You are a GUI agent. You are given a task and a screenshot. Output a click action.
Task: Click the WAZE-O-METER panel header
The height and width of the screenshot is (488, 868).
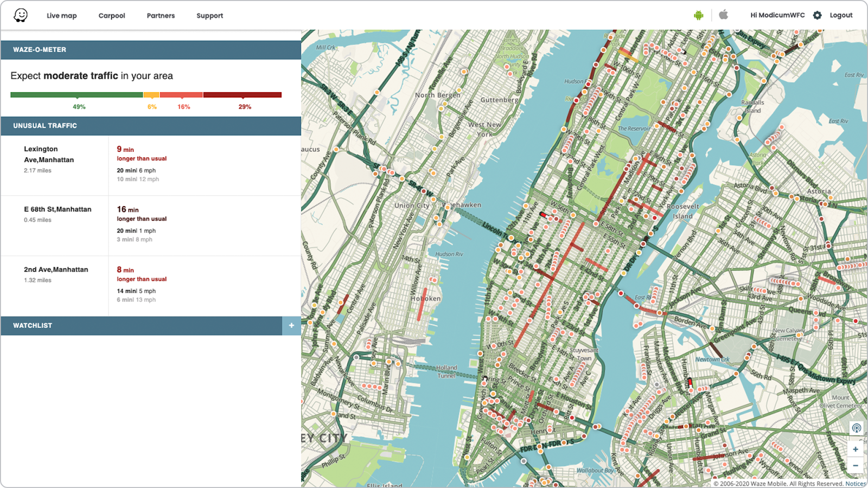(151, 50)
